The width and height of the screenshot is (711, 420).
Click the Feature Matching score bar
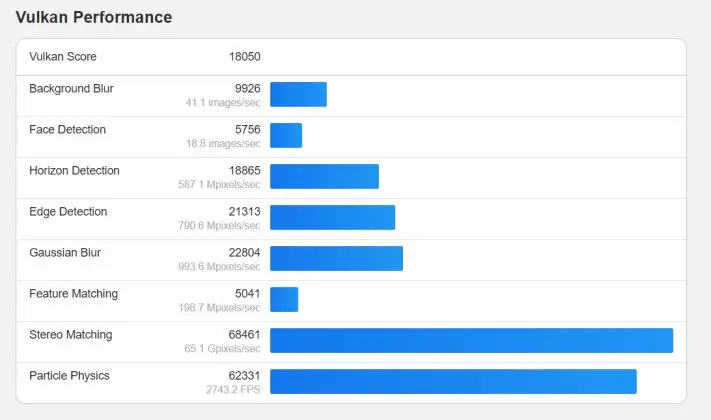(284, 299)
